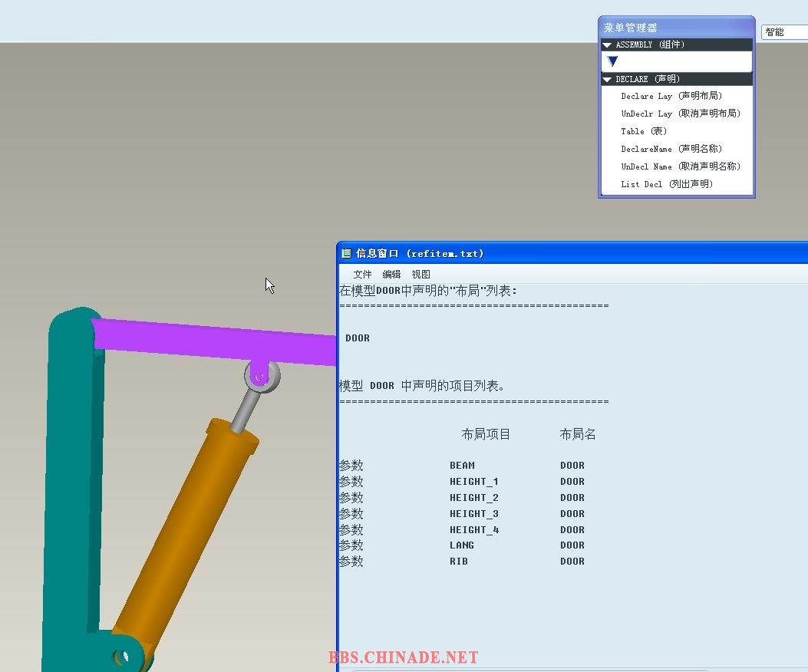Click the 布局名 column header

click(x=578, y=434)
